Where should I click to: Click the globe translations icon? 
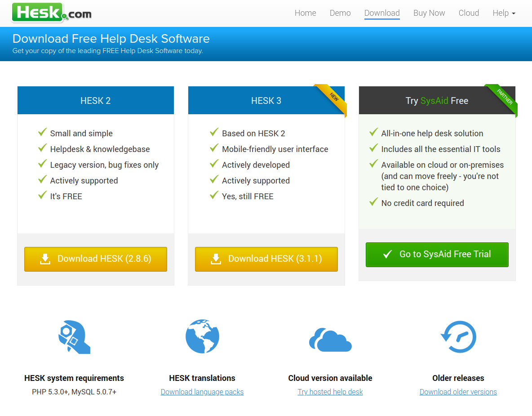[x=202, y=336]
